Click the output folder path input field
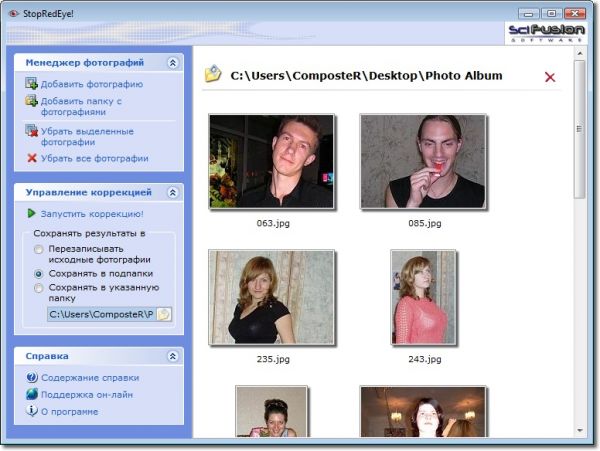The width and height of the screenshot is (600, 451). point(100,314)
